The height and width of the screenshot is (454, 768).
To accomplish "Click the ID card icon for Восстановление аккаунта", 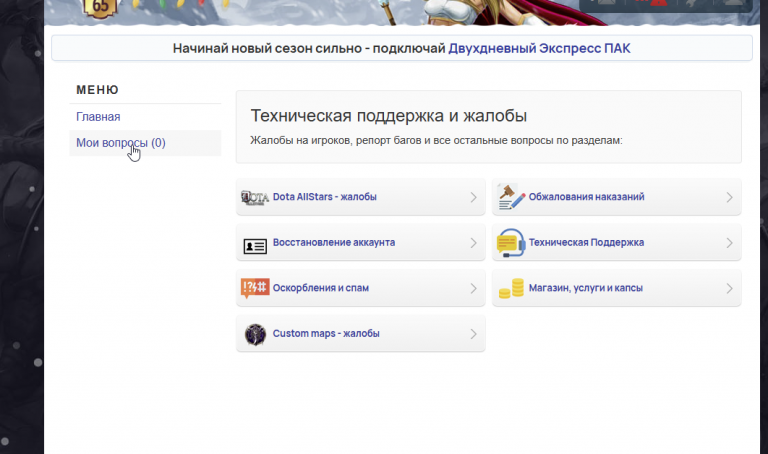I will [x=255, y=246].
